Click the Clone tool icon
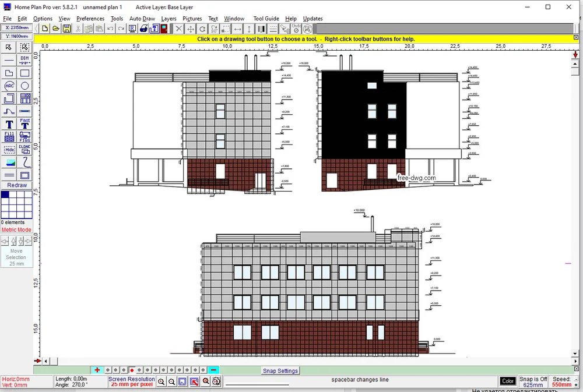 pos(25,150)
